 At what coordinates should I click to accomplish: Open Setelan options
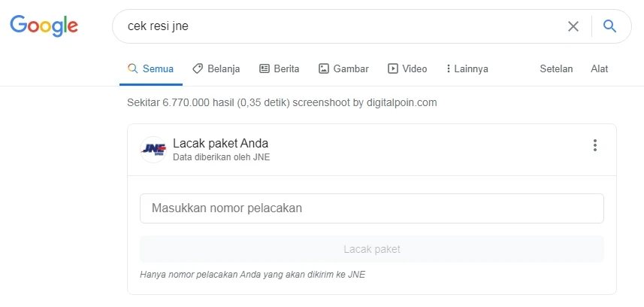pyautogui.click(x=556, y=68)
